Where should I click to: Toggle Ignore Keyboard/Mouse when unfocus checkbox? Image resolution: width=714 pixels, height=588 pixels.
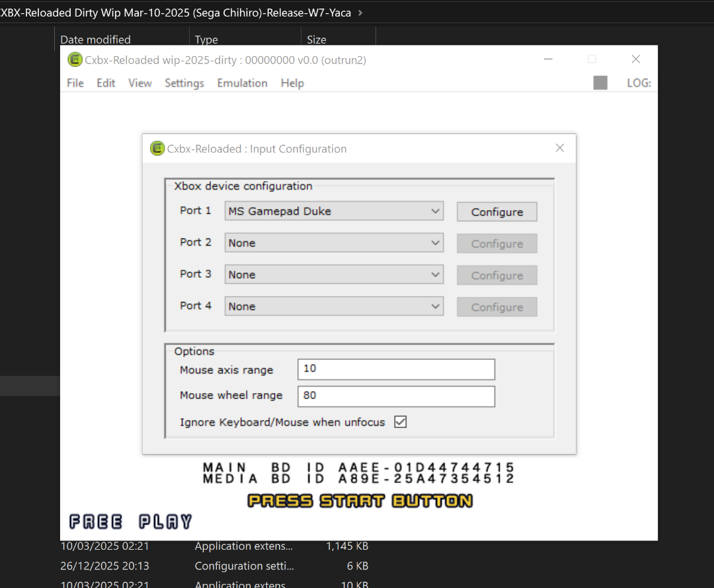pos(400,422)
